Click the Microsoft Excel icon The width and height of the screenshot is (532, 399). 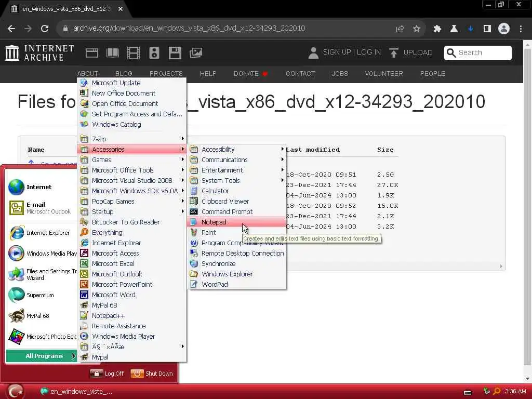pos(84,263)
